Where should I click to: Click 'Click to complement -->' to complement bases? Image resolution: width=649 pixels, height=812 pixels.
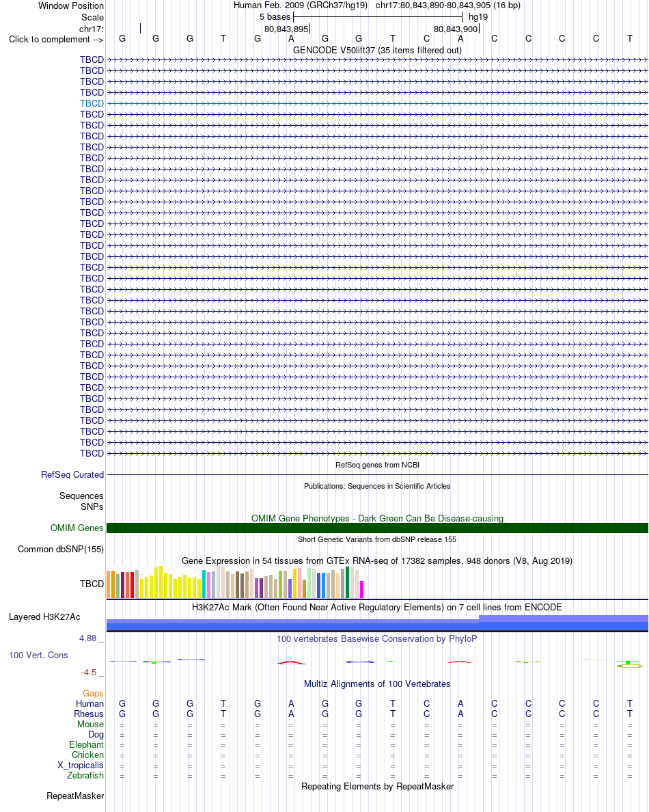pyautogui.click(x=56, y=40)
